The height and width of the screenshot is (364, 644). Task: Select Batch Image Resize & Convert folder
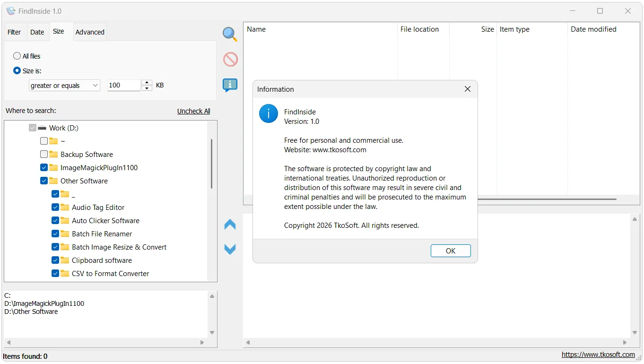pos(119,247)
